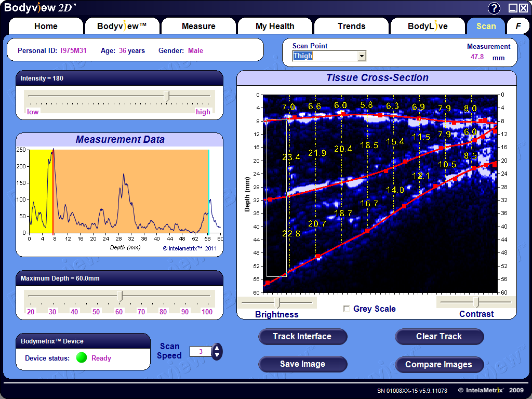Open the My Health tab
Viewport: 532px width, 399px height.
(x=275, y=26)
